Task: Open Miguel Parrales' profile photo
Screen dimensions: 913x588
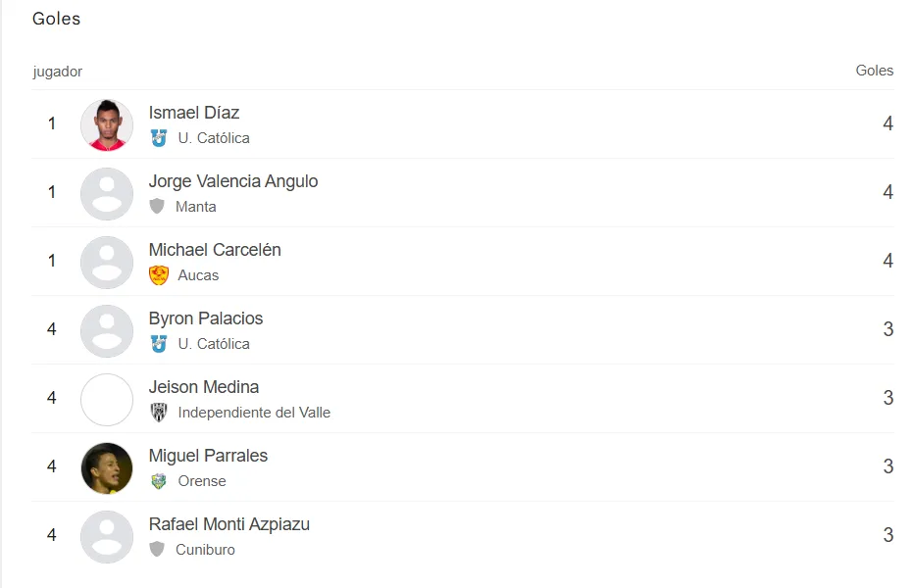Action: pyautogui.click(x=107, y=467)
